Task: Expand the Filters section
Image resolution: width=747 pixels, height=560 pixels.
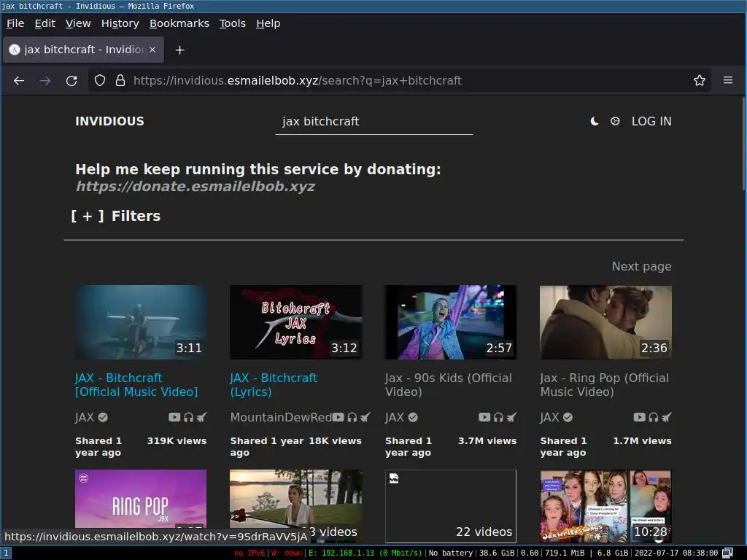Action: click(x=116, y=216)
